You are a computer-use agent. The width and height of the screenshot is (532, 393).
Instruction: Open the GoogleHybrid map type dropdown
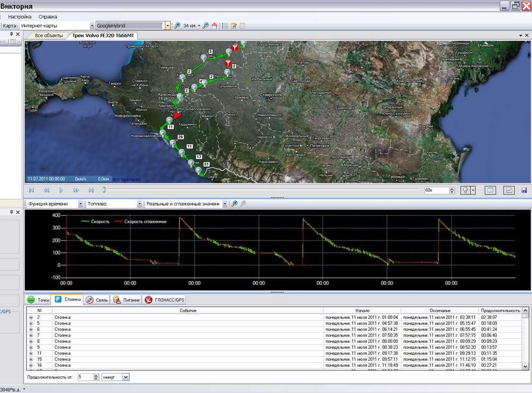click(168, 26)
